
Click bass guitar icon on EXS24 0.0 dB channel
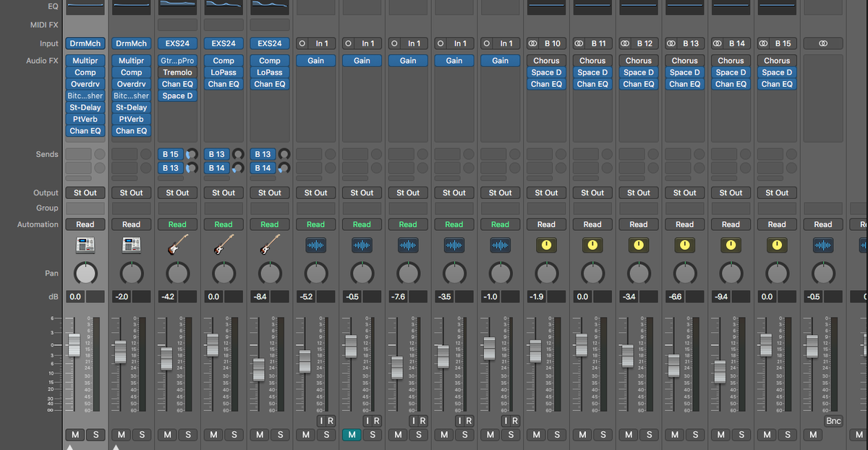click(224, 245)
